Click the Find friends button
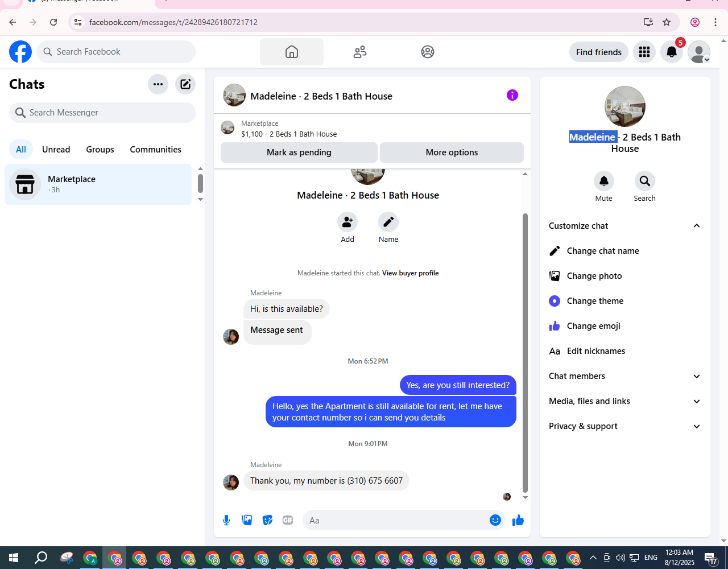Viewport: 728px width, 569px height. coord(599,52)
